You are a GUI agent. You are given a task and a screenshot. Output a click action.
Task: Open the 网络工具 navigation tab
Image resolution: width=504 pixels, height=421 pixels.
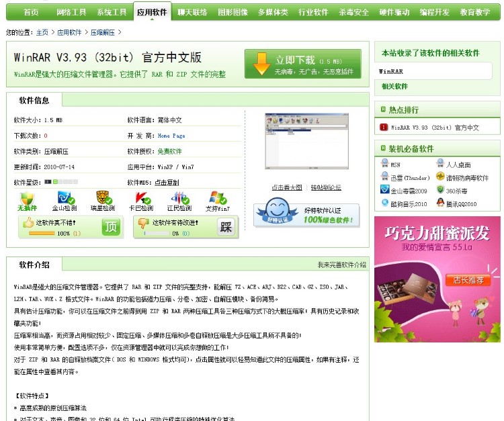71,12
